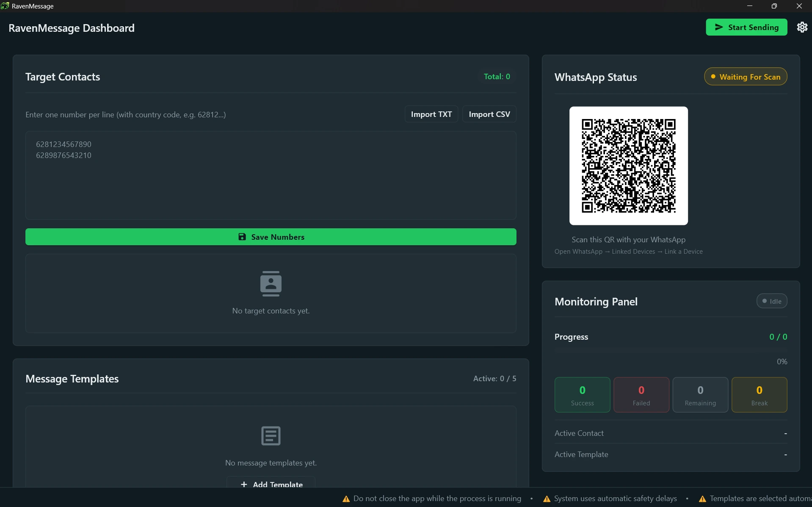This screenshot has width=812, height=507.
Task: Click the WhatsApp QR code image
Action: [x=628, y=166]
